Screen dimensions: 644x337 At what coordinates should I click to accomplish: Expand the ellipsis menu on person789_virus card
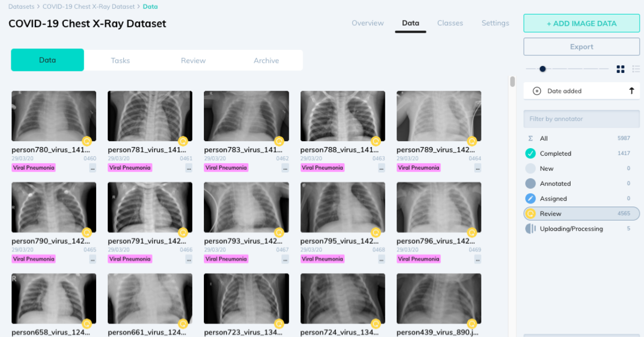[477, 167]
